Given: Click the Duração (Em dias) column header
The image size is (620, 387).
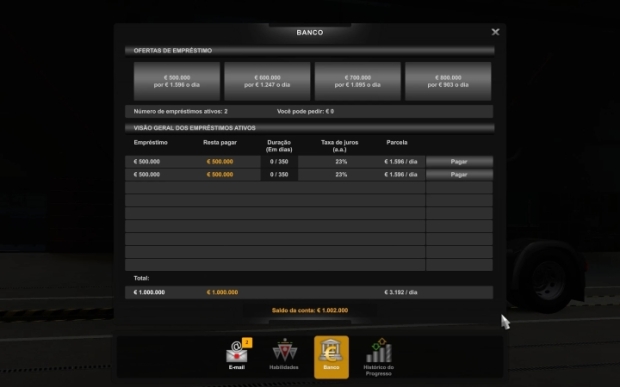Looking at the screenshot, I should [x=279, y=146].
